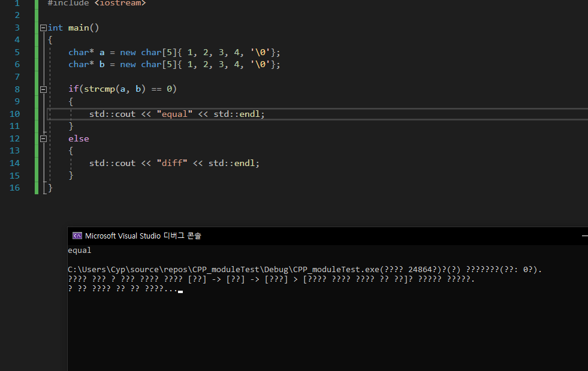
Task: Click the CPP_moduleTest.exe path in console
Action: tap(224, 269)
